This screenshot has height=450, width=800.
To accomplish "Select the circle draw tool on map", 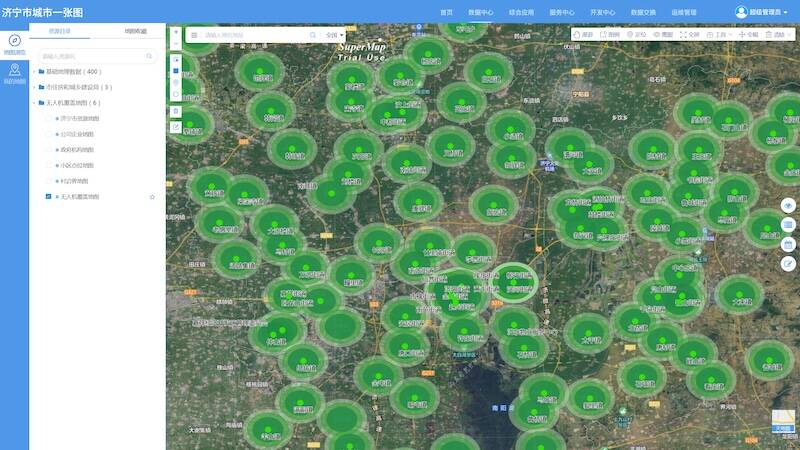I will [176, 82].
